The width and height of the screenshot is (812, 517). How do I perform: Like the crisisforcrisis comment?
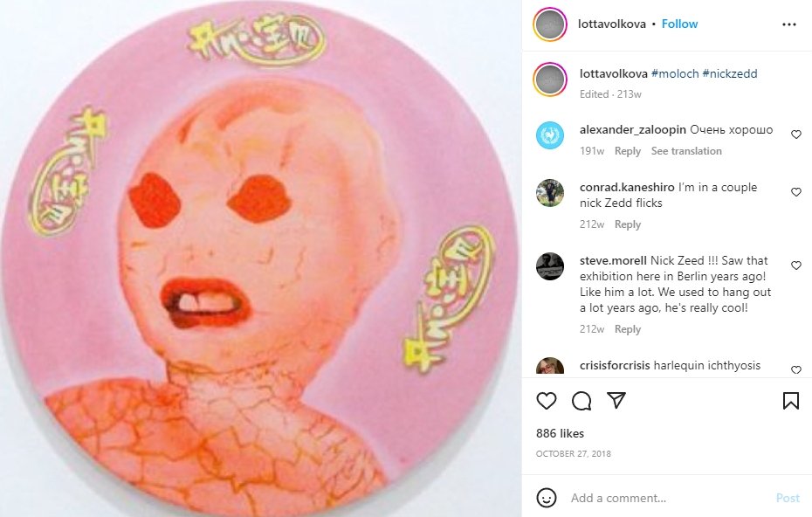796,370
